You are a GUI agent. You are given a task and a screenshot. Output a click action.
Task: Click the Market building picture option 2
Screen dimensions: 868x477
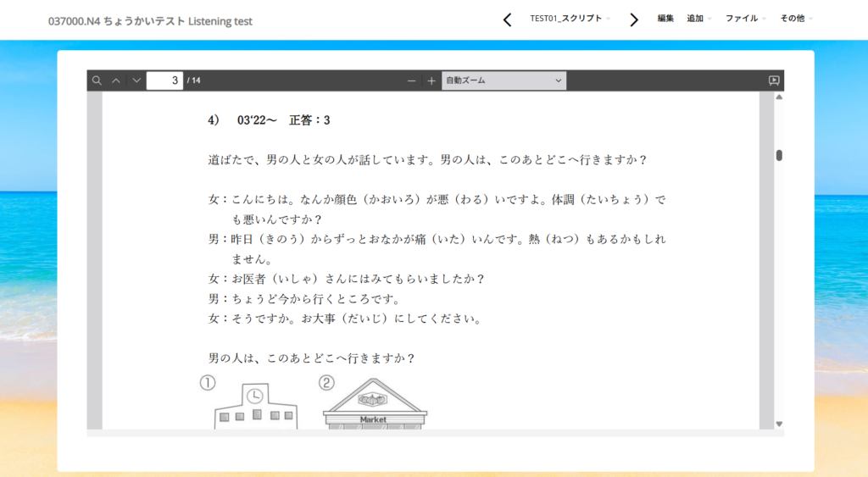coord(374,404)
